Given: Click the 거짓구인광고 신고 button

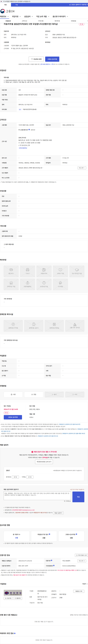Looking at the screenshot, I should click(81, 555).
